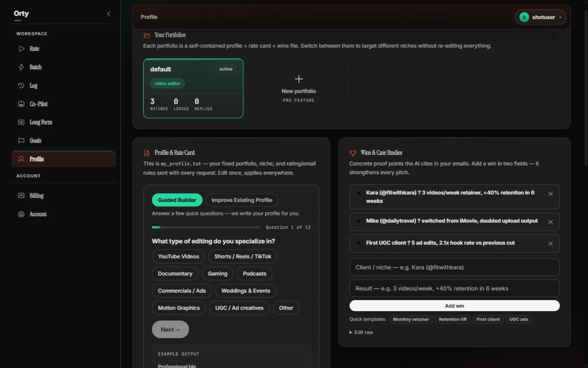Select the Podcasts option
This screenshot has height=368, width=588.
point(254,274)
